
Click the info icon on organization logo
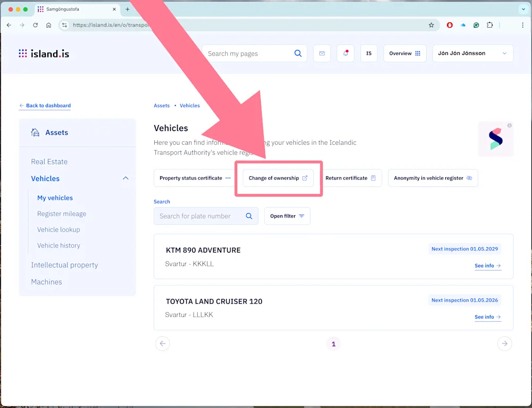(x=509, y=126)
